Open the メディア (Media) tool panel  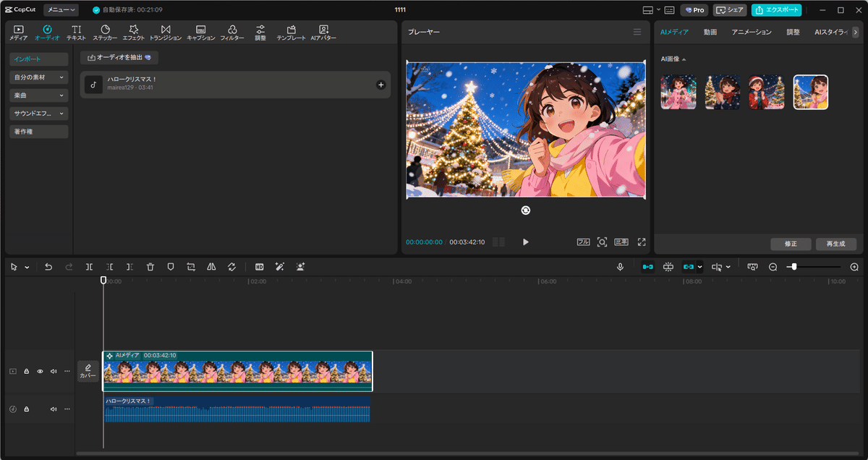[19, 33]
